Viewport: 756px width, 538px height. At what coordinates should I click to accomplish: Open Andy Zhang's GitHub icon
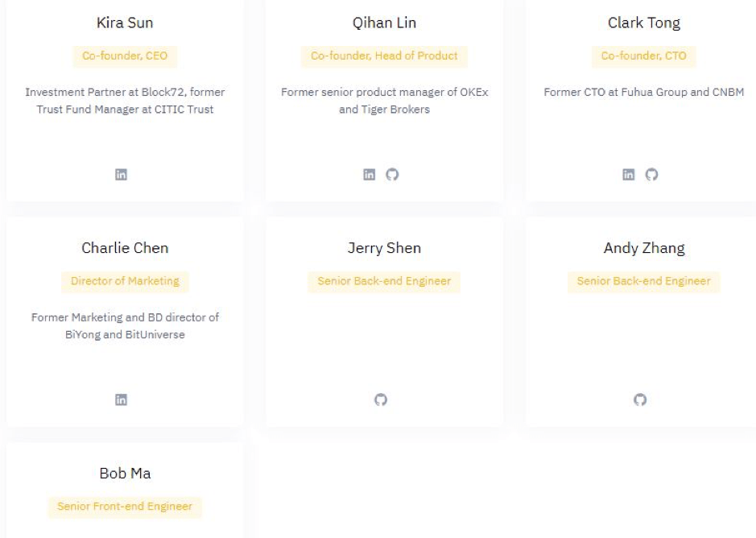pos(640,399)
